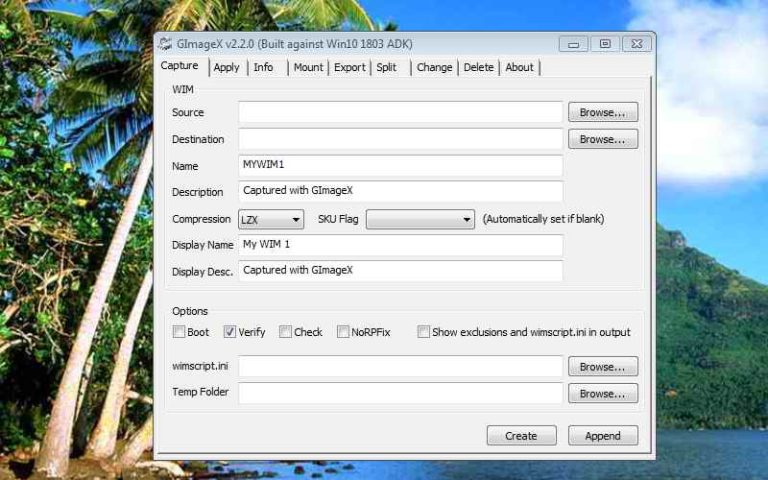Uncheck the Verify option
768x480 pixels.
click(230, 332)
